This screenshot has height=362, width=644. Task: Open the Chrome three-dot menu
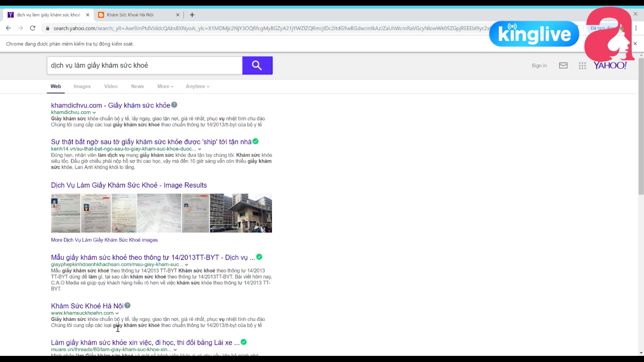636,28
